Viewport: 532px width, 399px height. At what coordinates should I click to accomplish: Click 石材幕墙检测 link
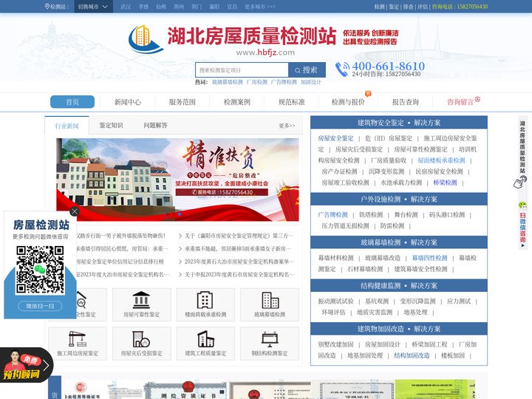(365, 269)
